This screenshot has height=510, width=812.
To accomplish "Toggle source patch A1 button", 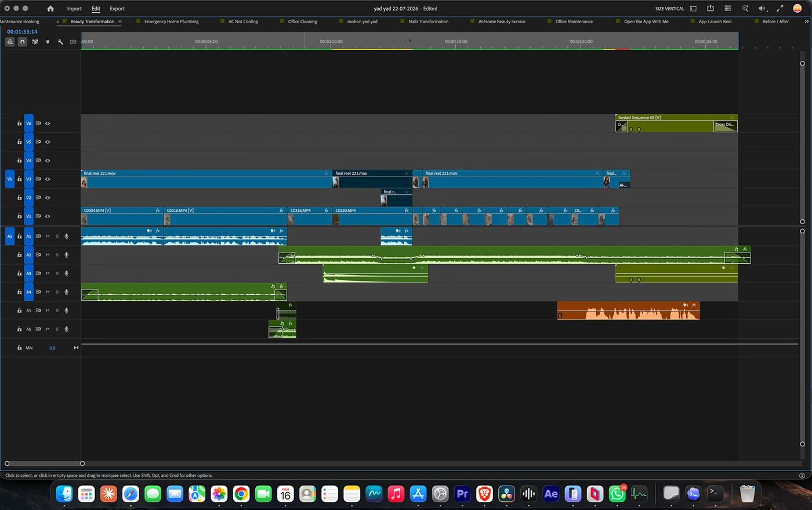I will [9, 236].
